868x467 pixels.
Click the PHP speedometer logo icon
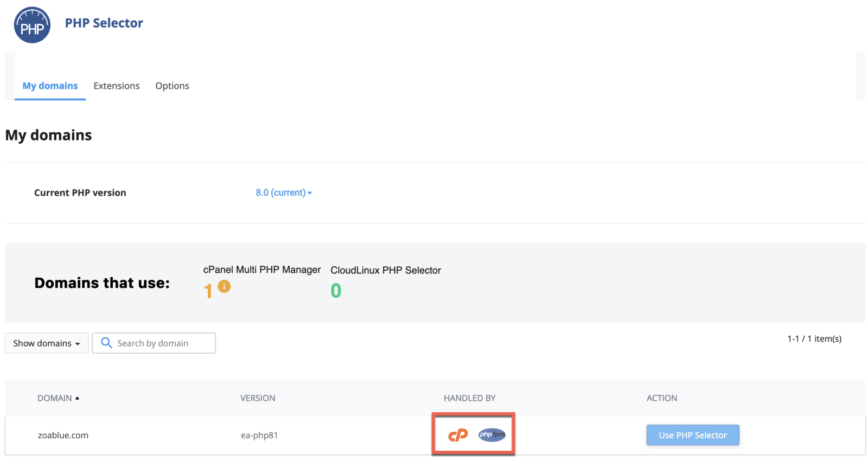[x=32, y=25]
